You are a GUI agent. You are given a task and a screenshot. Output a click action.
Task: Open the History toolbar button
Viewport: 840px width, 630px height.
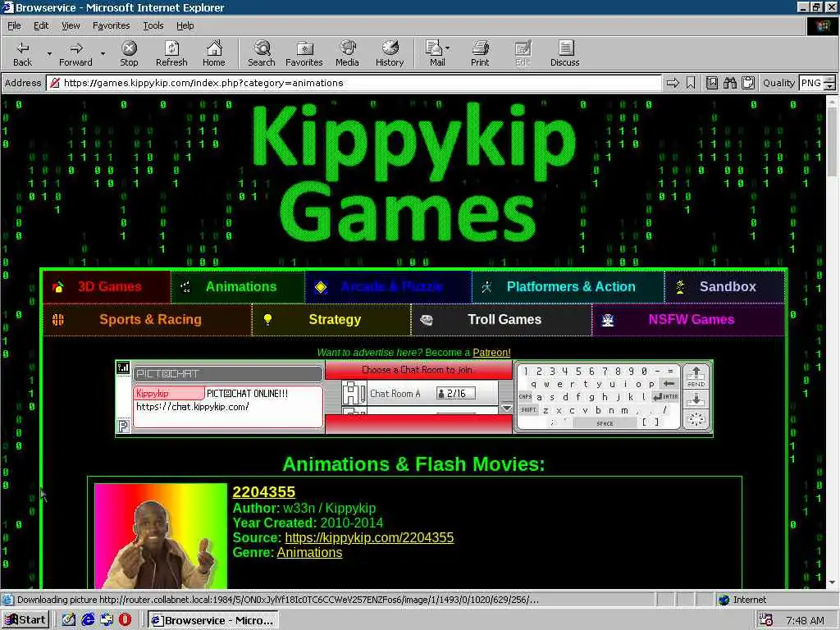click(390, 53)
